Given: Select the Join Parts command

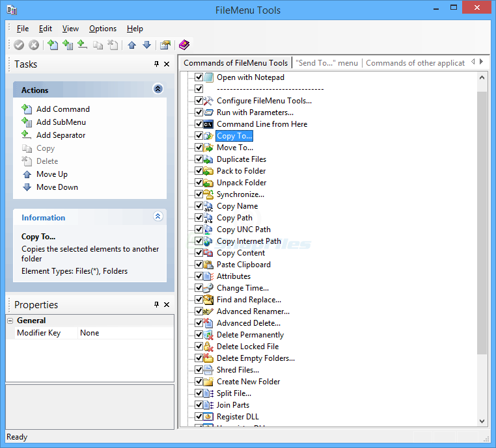Looking at the screenshot, I should coord(233,405).
